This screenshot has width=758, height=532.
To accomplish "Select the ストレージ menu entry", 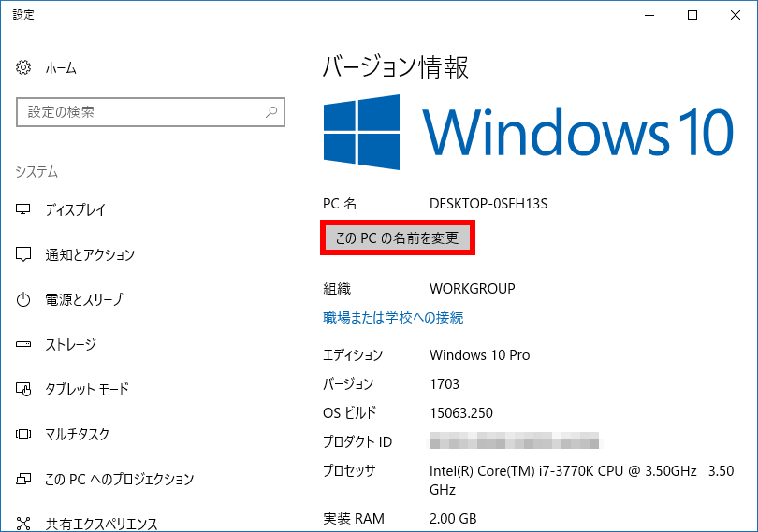I will (x=70, y=344).
